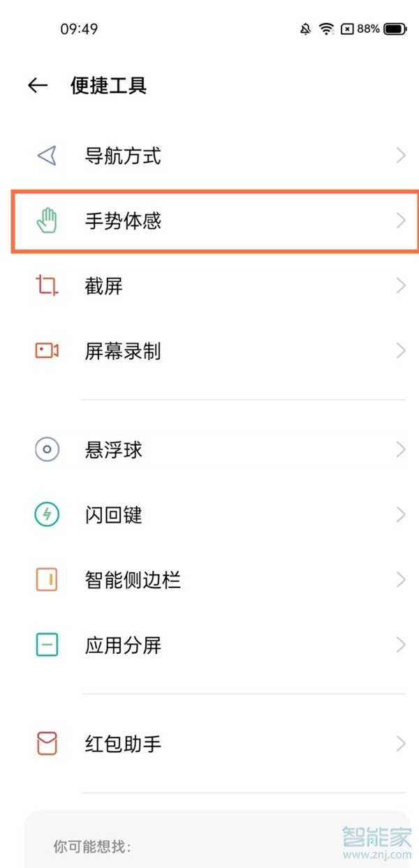Expand 导航方式 with its chevron

pos(401,156)
